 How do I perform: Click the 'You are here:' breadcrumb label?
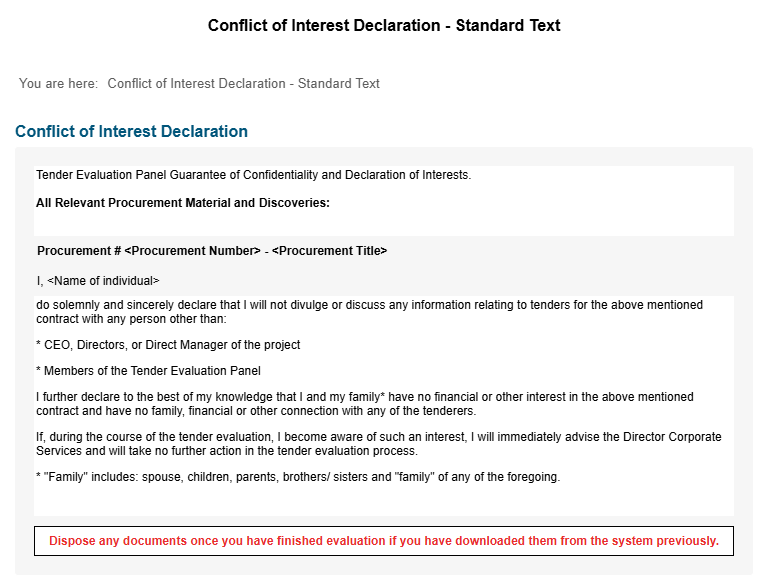[58, 84]
